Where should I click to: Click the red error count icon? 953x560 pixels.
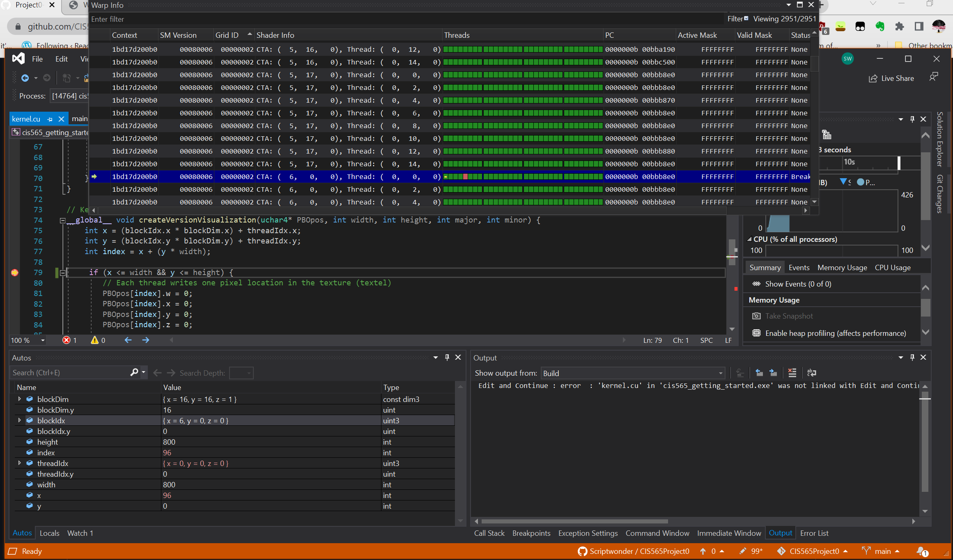pos(67,340)
